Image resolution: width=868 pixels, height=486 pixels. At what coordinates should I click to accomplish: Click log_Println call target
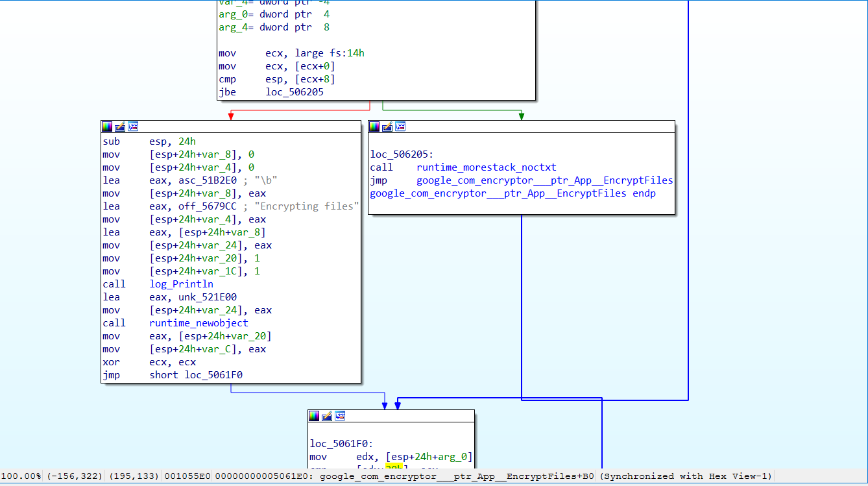pyautogui.click(x=181, y=284)
